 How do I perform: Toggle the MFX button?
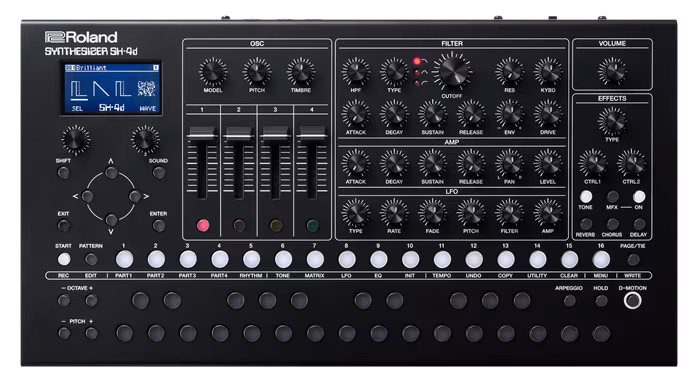coord(613,197)
